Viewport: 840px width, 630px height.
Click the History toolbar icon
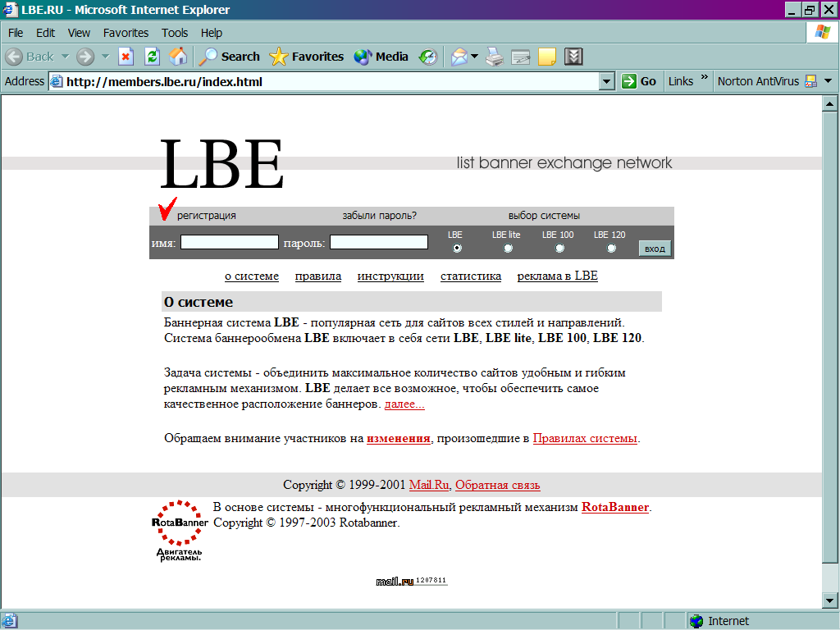427,57
